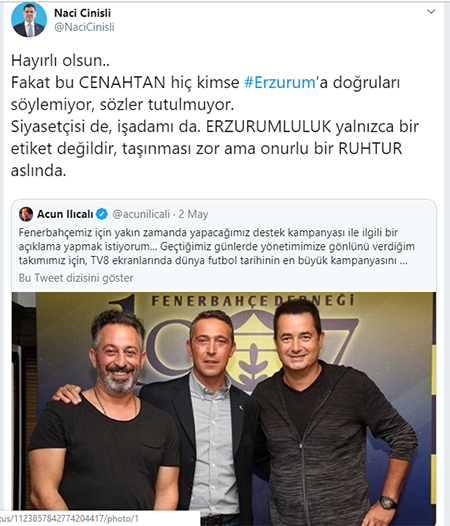Open the 2 May timestamp
Screen dimensions: 450x526
pyautogui.click(x=193, y=214)
